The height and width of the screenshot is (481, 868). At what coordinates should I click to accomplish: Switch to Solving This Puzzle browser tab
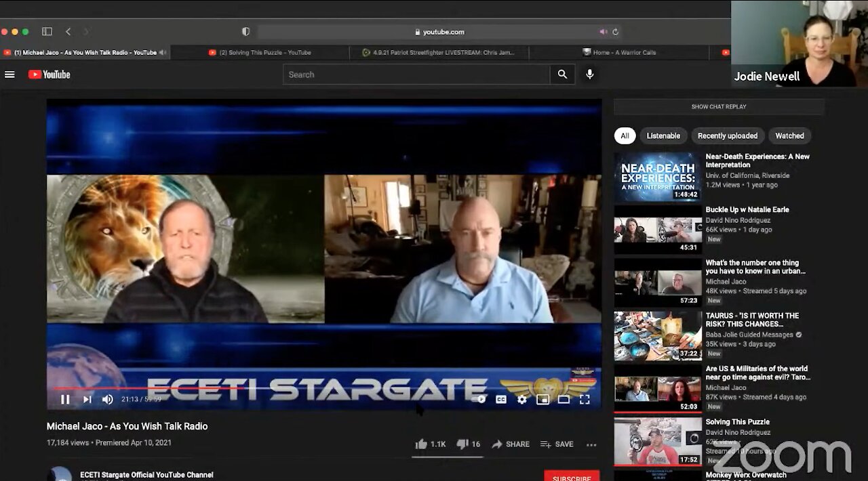coord(260,52)
